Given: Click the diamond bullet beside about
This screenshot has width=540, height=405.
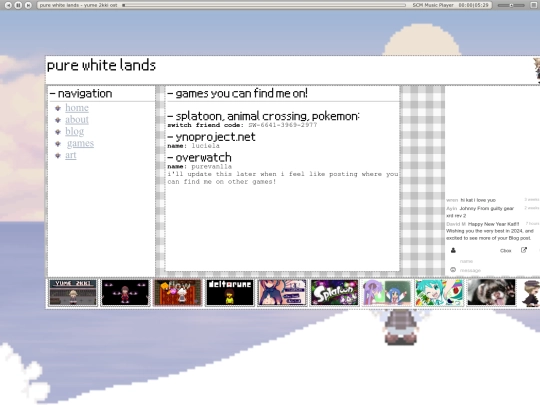Looking at the screenshot, I should point(58,120).
